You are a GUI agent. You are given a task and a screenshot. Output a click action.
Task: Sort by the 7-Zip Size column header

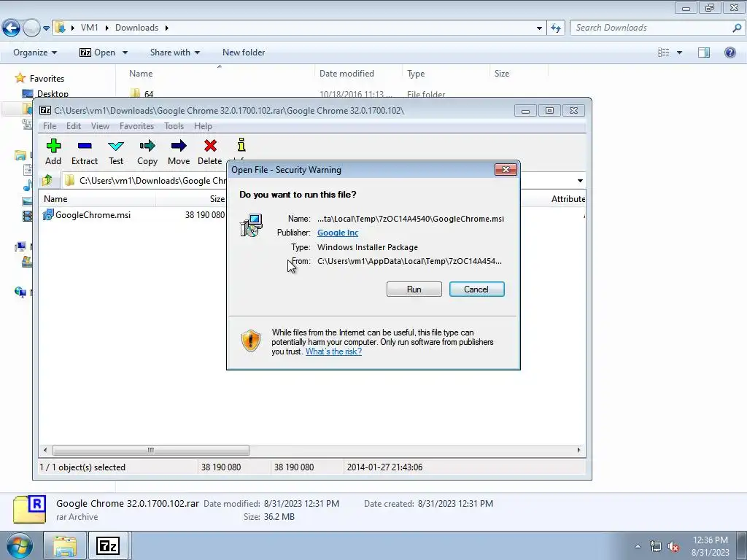(191, 199)
